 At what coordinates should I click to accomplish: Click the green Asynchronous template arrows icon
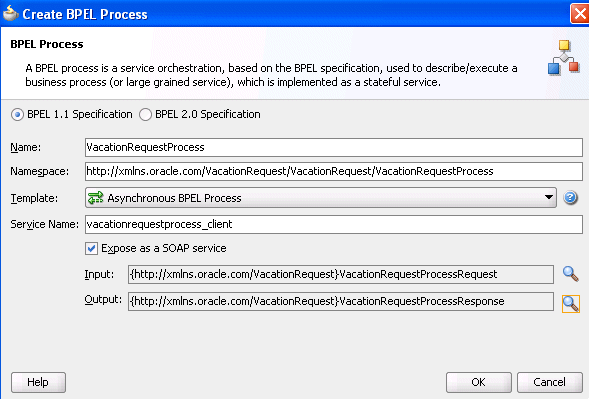[95, 198]
